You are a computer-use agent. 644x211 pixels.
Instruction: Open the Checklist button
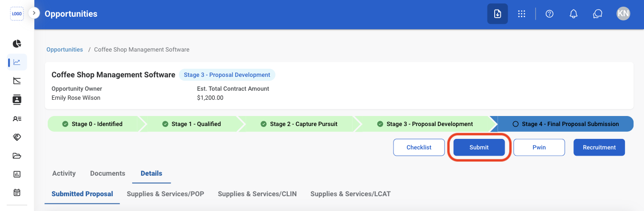[419, 148]
